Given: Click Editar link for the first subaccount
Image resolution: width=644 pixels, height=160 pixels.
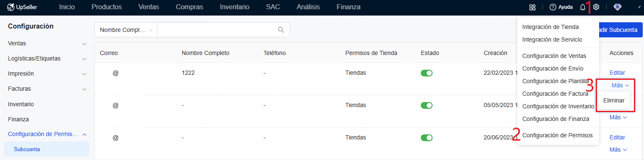Looking at the screenshot, I should point(617,73).
